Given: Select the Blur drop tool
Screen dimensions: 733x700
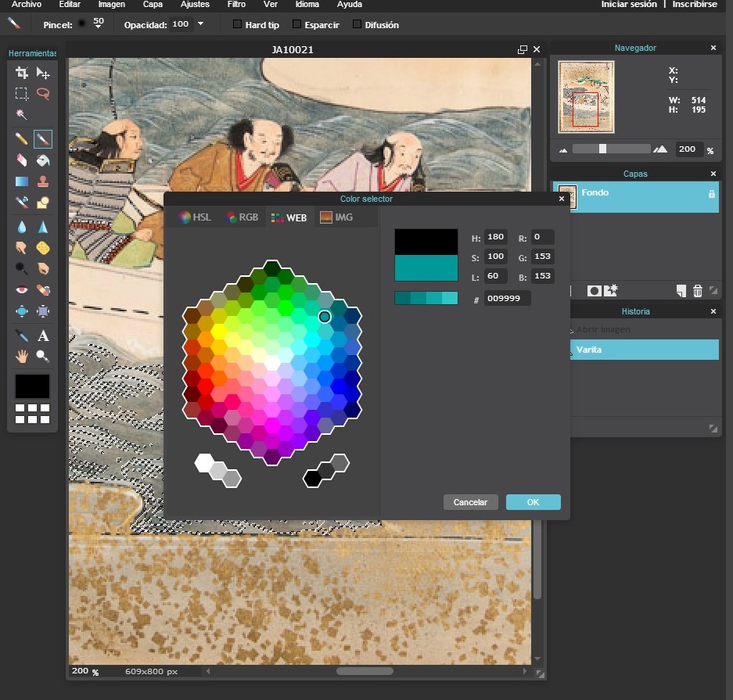Looking at the screenshot, I should pos(21,227).
